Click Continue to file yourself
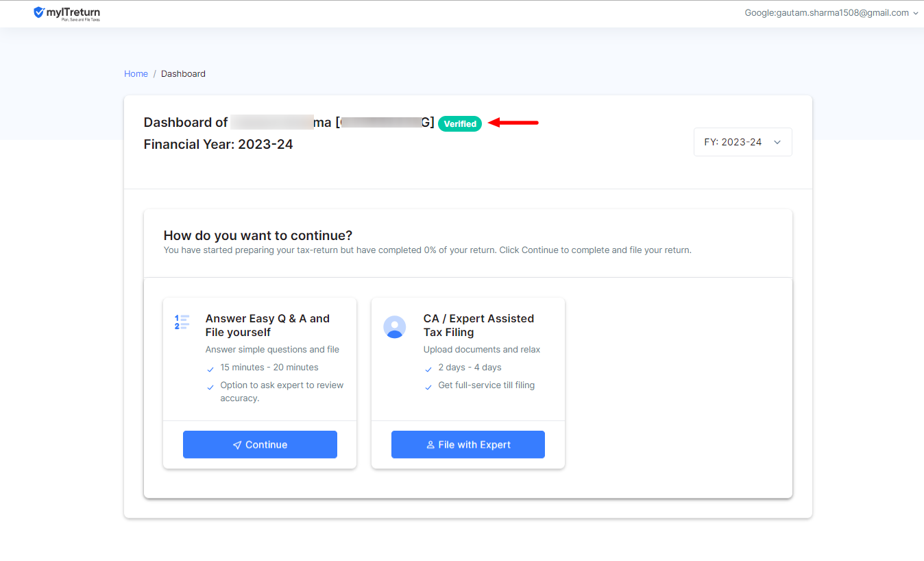The image size is (924, 561). pyautogui.click(x=260, y=444)
